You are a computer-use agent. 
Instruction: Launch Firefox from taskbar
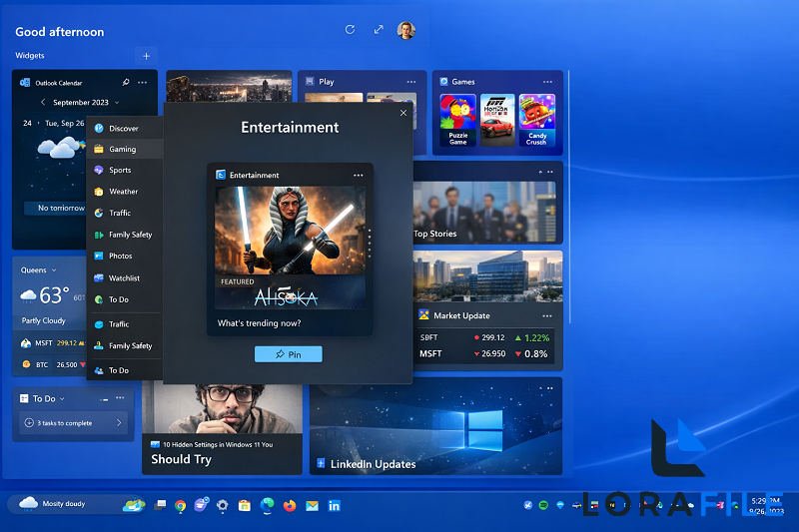[x=290, y=505]
